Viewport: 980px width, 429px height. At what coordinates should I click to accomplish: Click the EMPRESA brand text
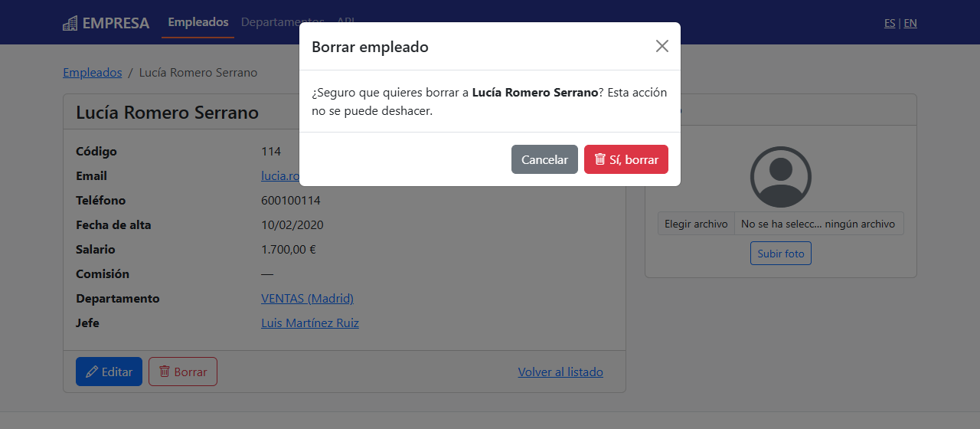(116, 23)
